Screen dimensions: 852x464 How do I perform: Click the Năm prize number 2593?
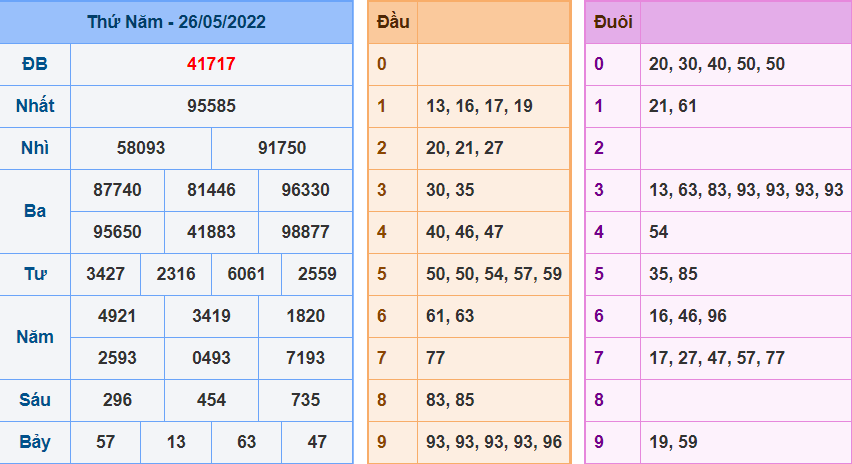coord(117,358)
